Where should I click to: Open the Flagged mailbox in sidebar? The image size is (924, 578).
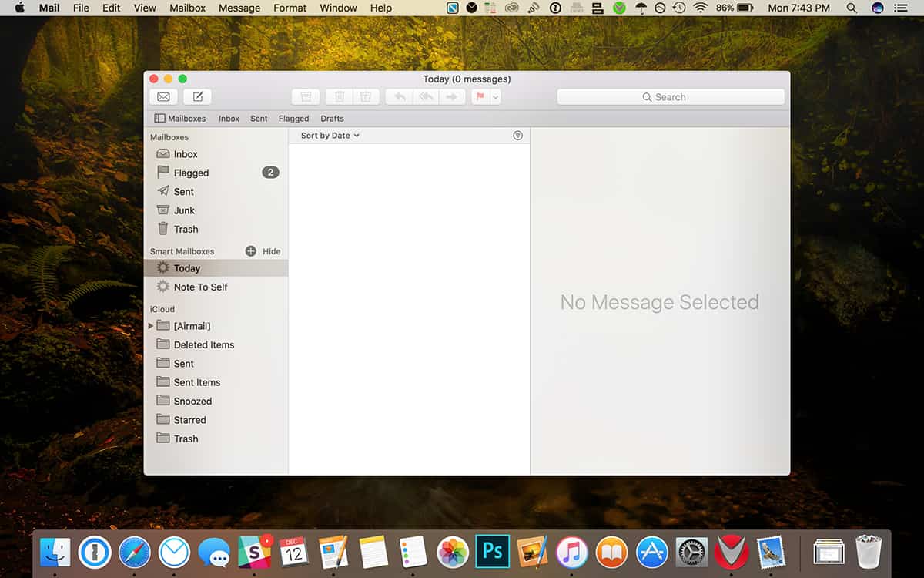[x=216, y=173]
